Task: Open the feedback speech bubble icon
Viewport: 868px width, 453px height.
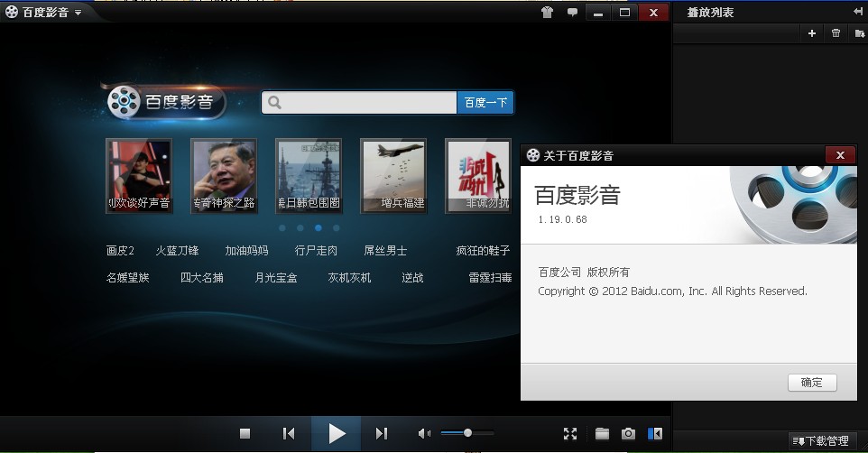Action: tap(572, 13)
